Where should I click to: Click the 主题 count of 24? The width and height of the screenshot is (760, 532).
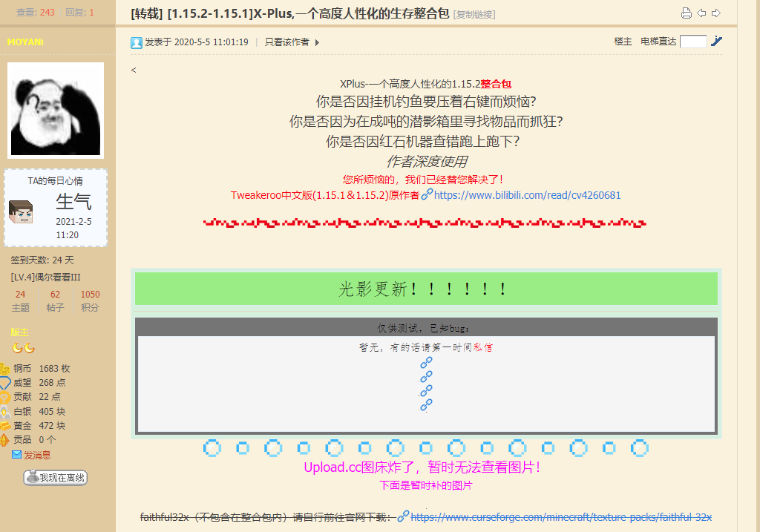click(21, 295)
